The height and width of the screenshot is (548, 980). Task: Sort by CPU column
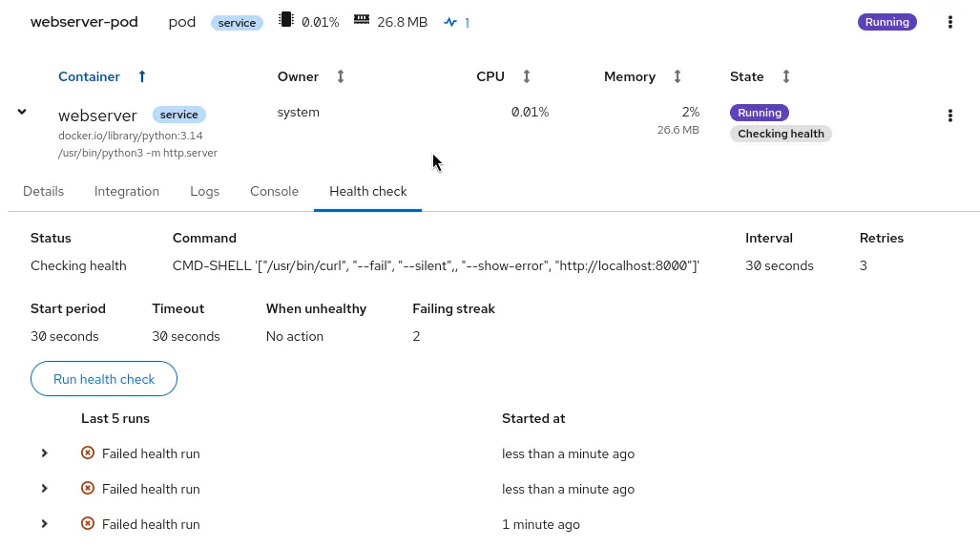[x=526, y=76]
